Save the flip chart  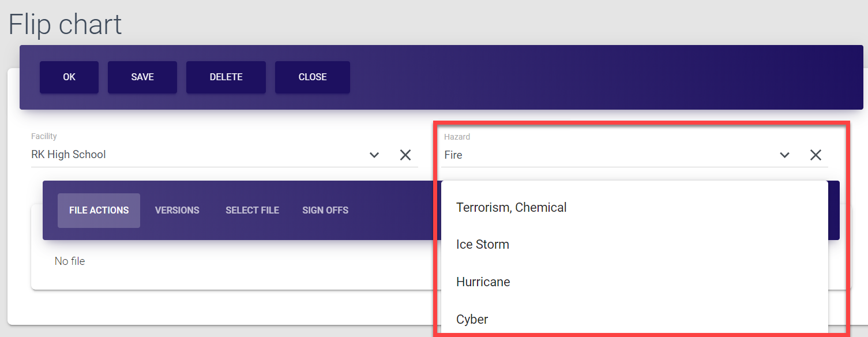pos(142,77)
